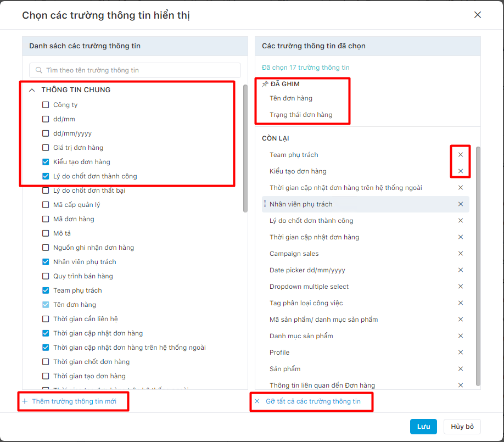Image resolution: width=504 pixels, height=442 pixels.
Task: Click the Lưu button
Action: [423, 427]
